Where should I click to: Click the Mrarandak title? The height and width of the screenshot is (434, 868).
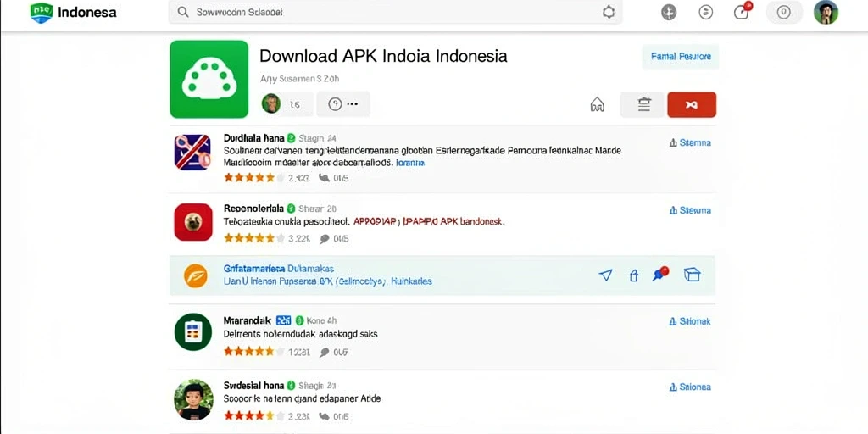[x=248, y=320]
